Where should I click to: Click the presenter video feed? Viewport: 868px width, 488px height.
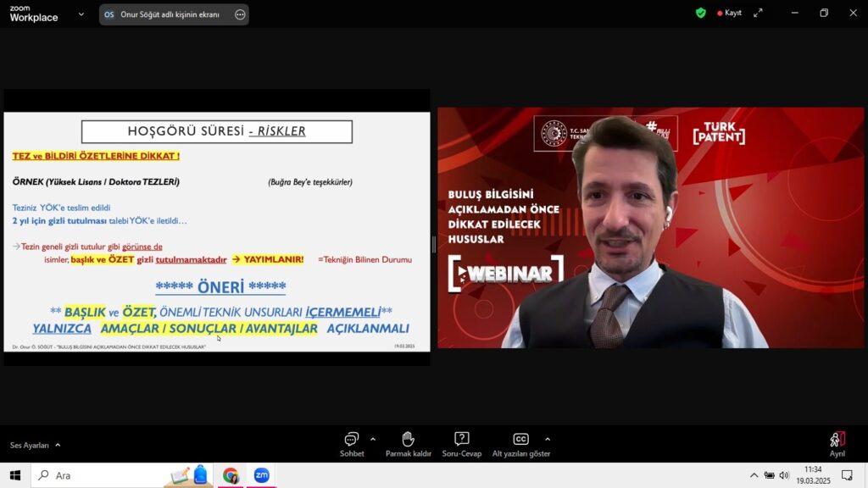[650, 228]
